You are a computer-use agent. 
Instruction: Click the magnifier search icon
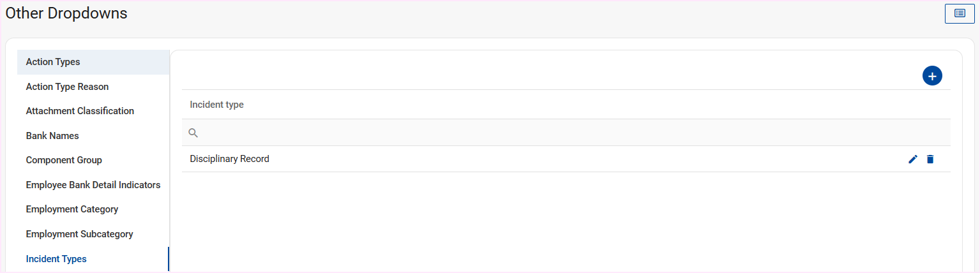193,133
